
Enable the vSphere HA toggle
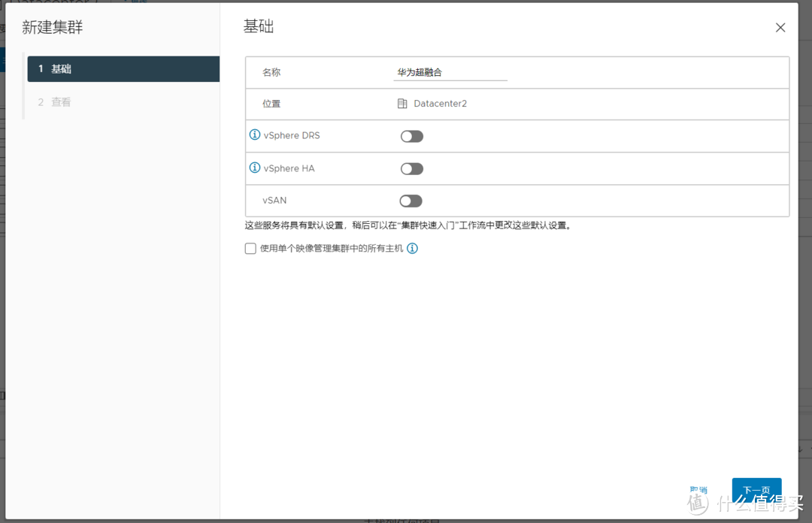412,168
